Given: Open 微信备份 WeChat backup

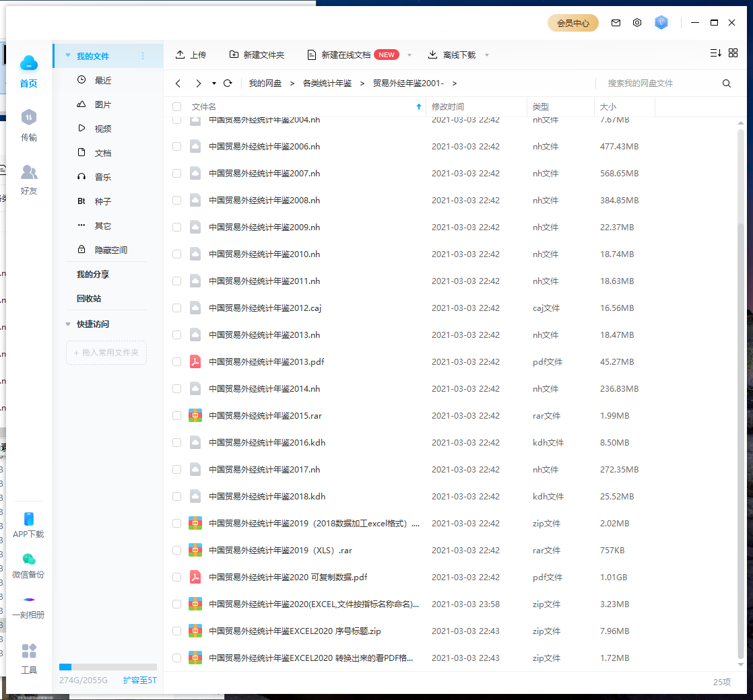Looking at the screenshot, I should coord(29,559).
